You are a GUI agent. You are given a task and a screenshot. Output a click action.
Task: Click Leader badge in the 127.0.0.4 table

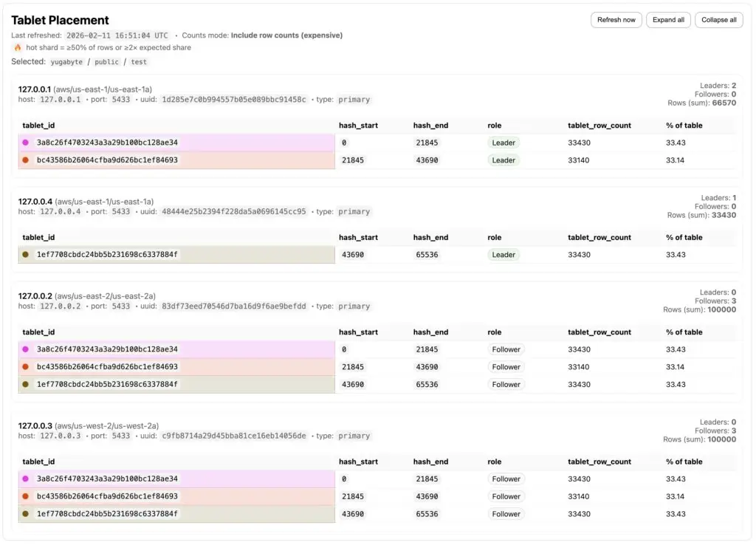pyautogui.click(x=504, y=255)
